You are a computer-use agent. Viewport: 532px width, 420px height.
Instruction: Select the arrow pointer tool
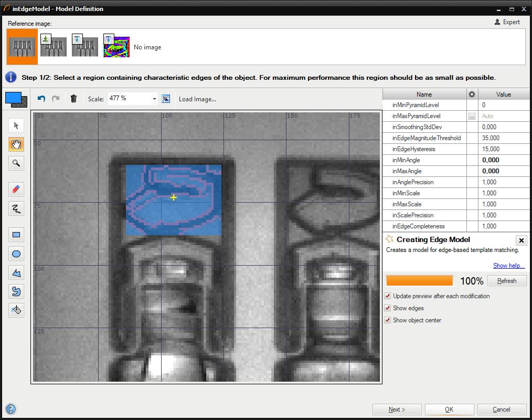tap(16, 125)
